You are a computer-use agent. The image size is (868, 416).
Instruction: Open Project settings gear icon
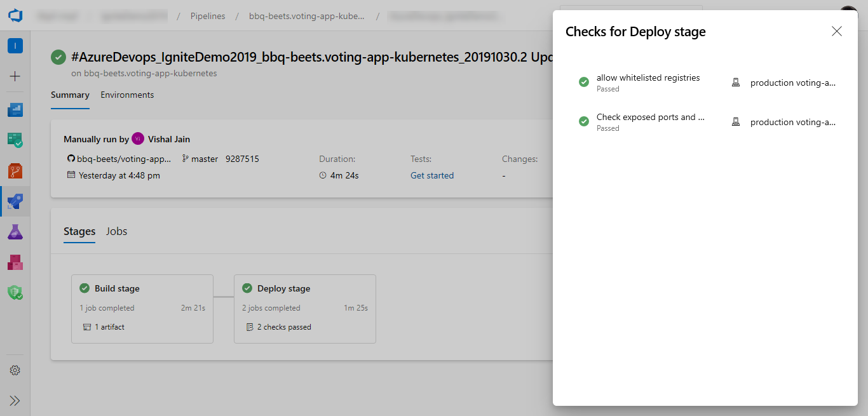pyautogui.click(x=15, y=370)
